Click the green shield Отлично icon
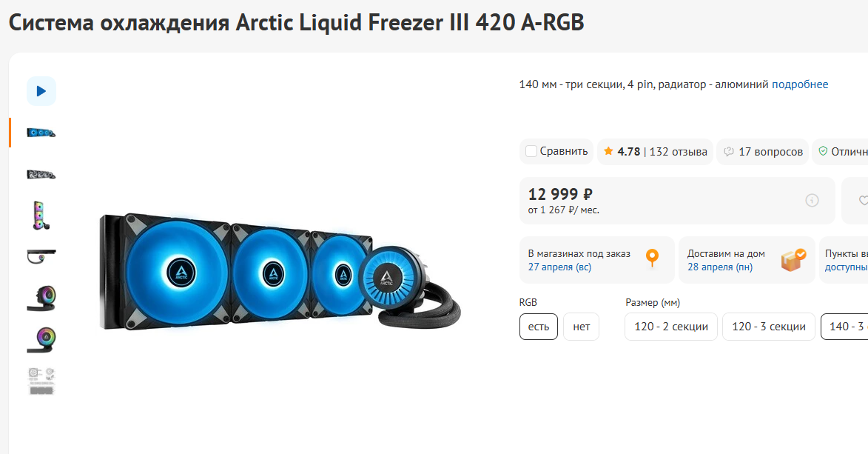Screen dimensions: 868x454 (823, 151)
